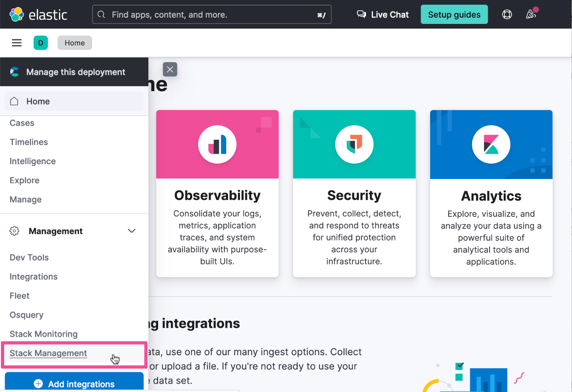Click the Live Chat speech bubble icon
The image size is (572, 392).
pyautogui.click(x=362, y=14)
